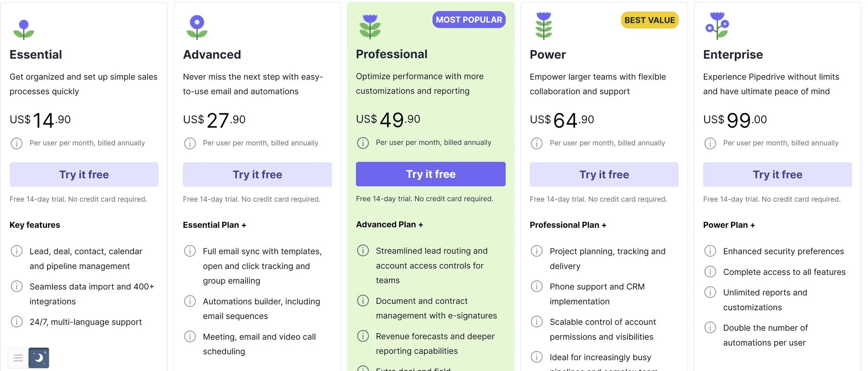Toggle dark mode with the moon button
This screenshot has width=868, height=371.
(x=39, y=357)
